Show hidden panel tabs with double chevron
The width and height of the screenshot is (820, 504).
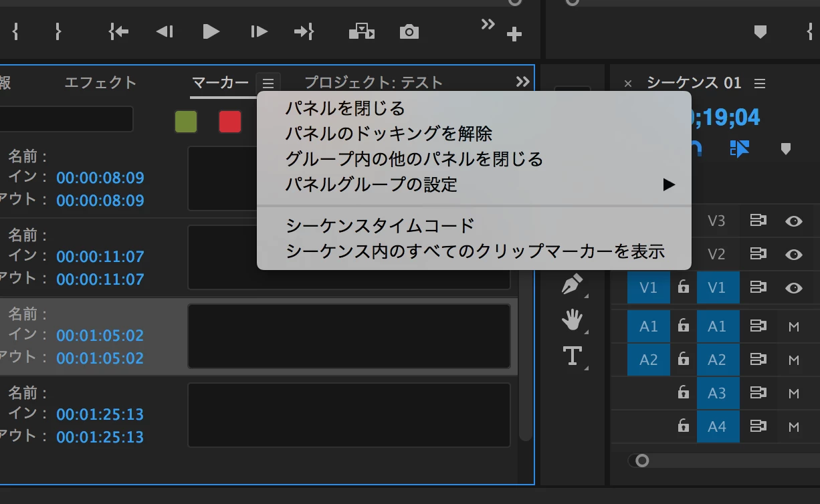point(523,82)
